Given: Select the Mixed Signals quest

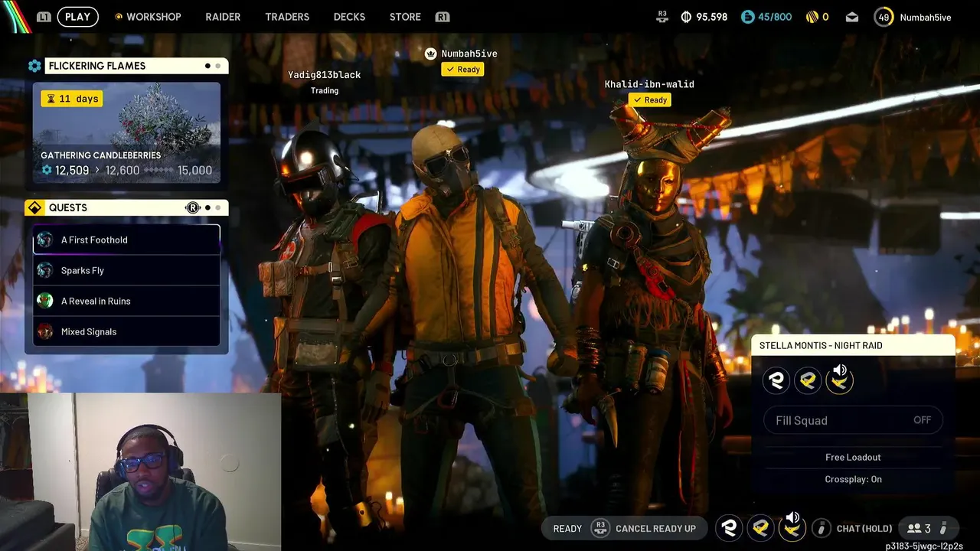Looking at the screenshot, I should tap(126, 331).
